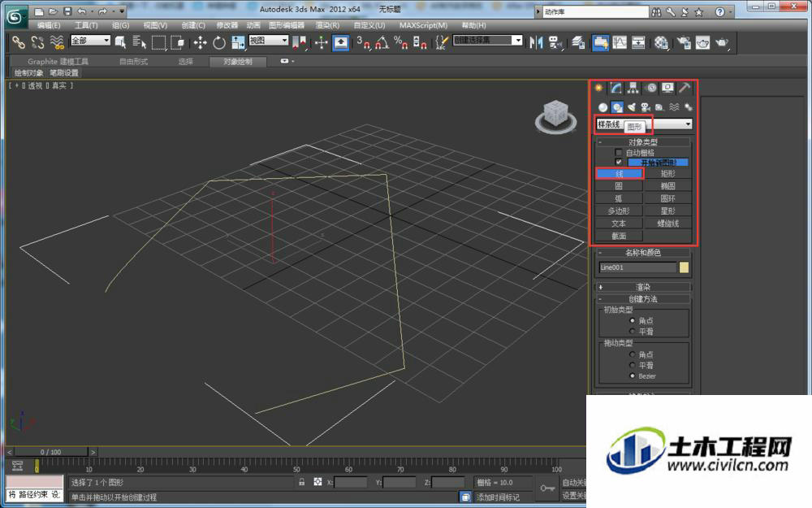Activate the Select and Rotate tool
This screenshot has width=812, height=508.
click(x=219, y=42)
